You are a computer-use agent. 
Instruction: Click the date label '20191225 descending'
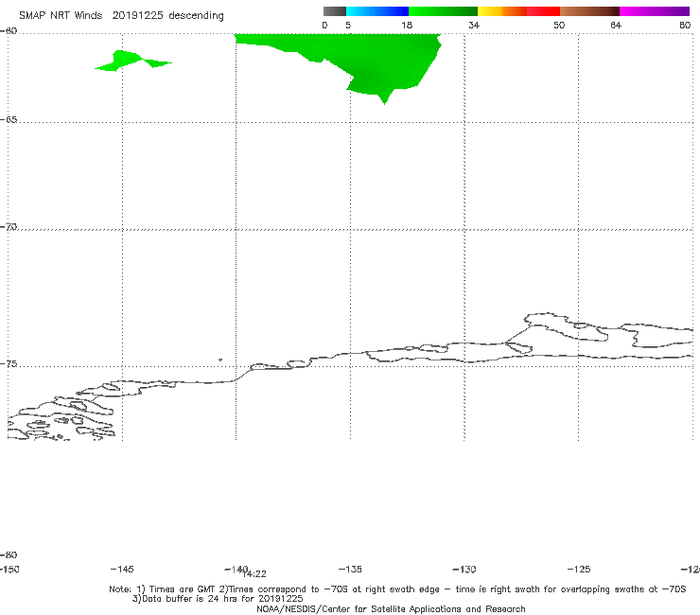point(167,16)
